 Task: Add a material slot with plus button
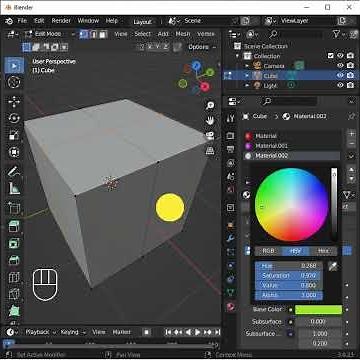(x=351, y=134)
